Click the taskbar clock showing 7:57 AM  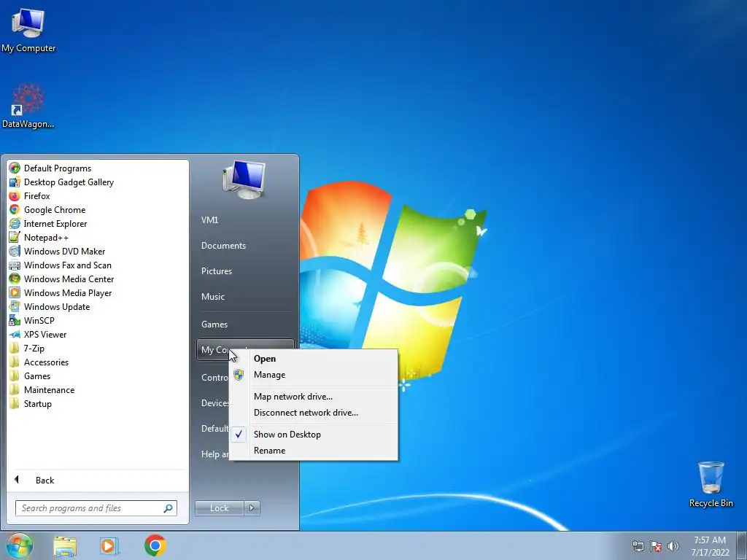pos(710,546)
